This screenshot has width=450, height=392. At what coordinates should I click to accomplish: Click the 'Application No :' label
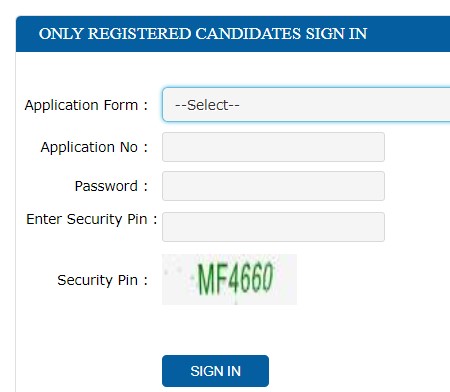coord(94,147)
